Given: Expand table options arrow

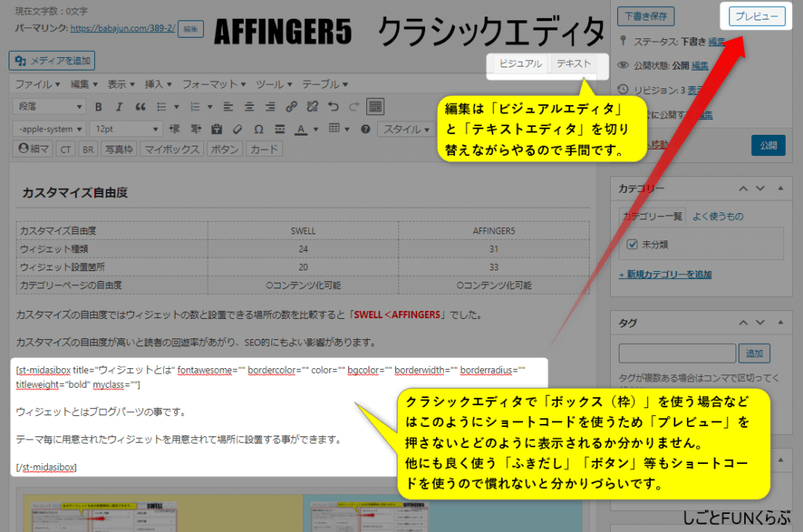Looking at the screenshot, I should (347, 129).
